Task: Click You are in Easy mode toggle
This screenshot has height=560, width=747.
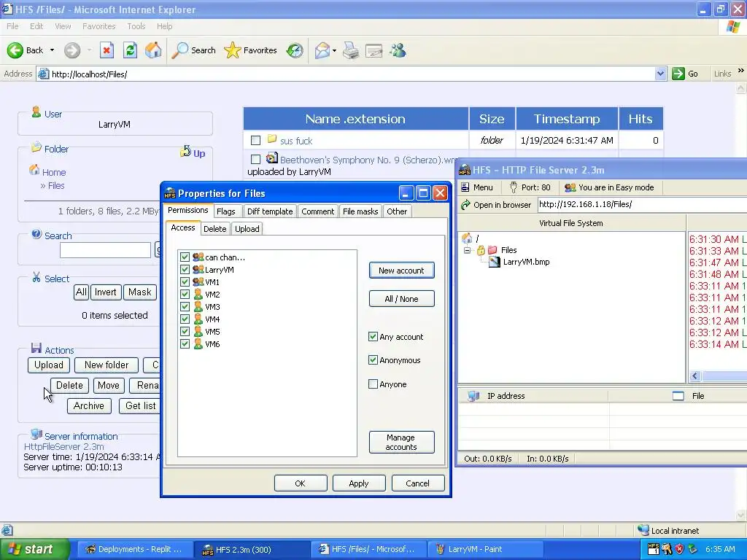Action: (609, 187)
